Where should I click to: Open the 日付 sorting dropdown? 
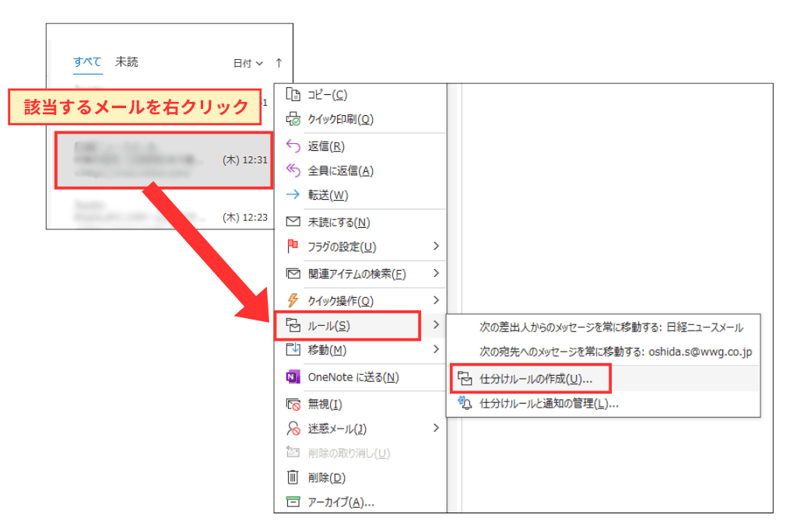pos(248,62)
